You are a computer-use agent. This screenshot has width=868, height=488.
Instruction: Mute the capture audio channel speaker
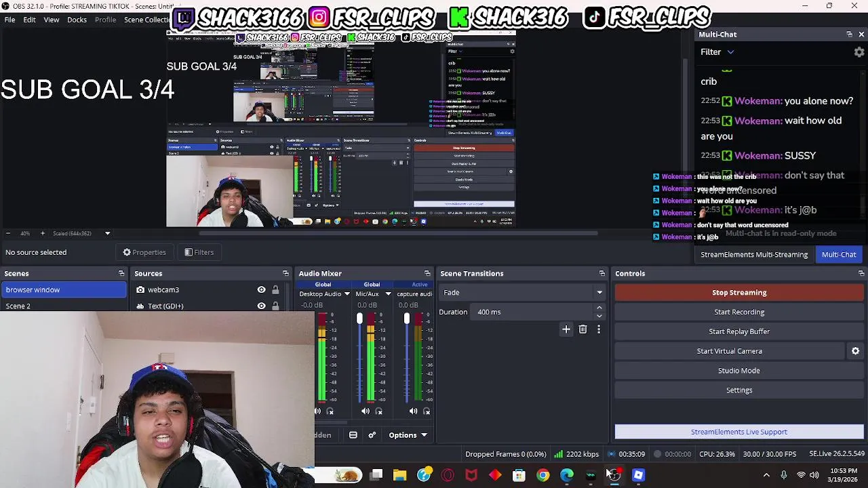point(413,411)
